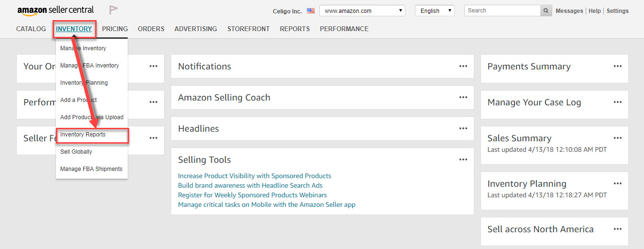Open the Settings link
Image resolution: width=644 pixels, height=249 pixels.
coord(618,11)
